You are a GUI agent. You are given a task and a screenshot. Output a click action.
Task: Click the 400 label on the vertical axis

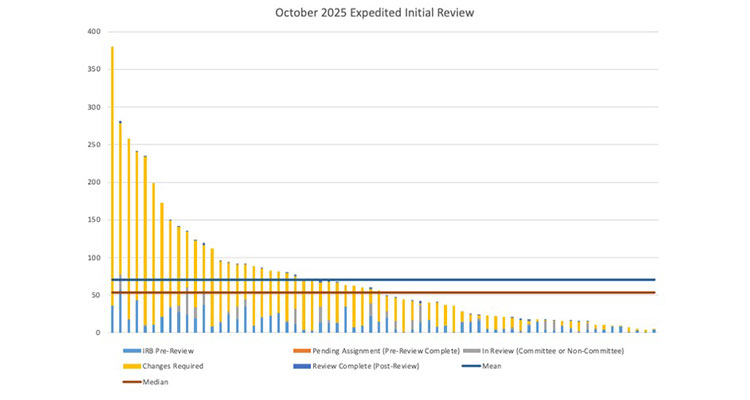coord(94,32)
